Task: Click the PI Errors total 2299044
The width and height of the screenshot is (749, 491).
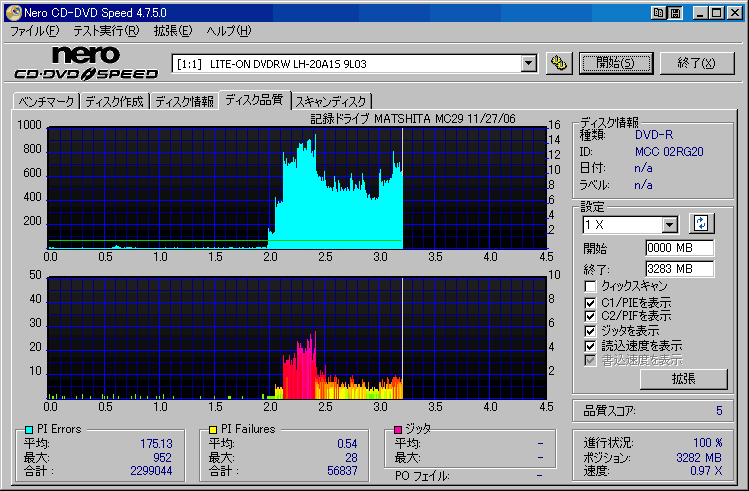Action: click(151, 471)
